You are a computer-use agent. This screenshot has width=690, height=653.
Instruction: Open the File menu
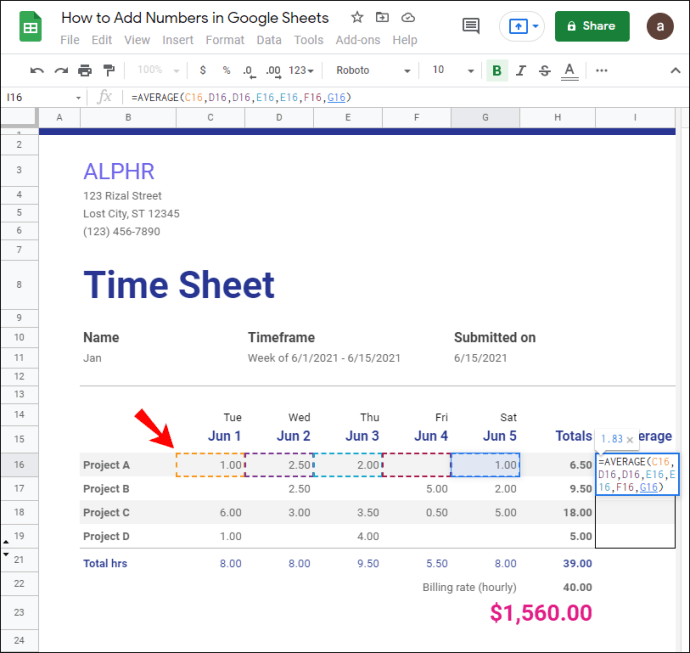click(70, 40)
